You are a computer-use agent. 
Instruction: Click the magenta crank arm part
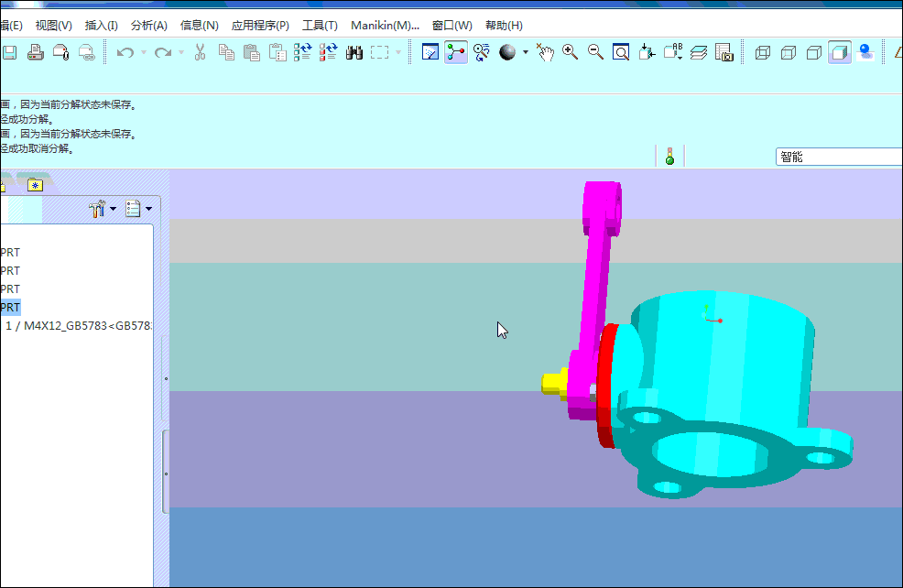(x=596, y=288)
